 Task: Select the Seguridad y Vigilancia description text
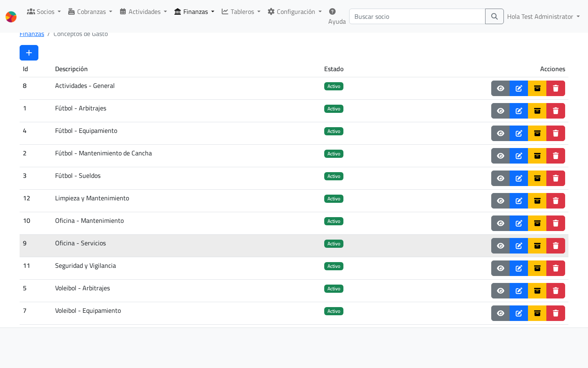coord(85,266)
